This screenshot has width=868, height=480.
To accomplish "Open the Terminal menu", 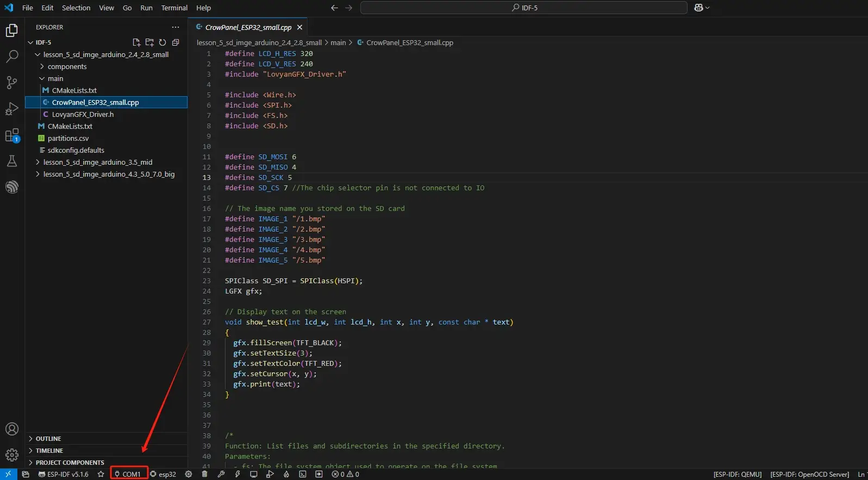I will [x=174, y=8].
